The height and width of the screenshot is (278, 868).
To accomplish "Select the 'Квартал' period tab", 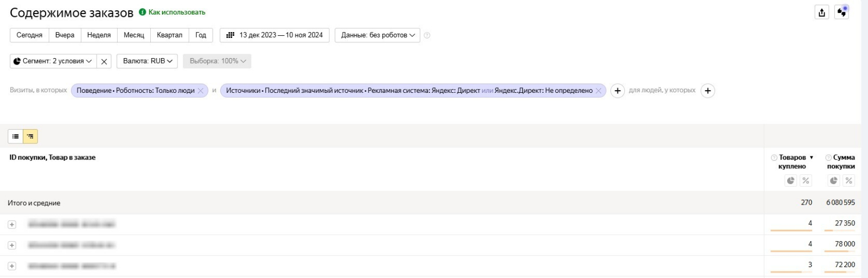I will [x=169, y=35].
